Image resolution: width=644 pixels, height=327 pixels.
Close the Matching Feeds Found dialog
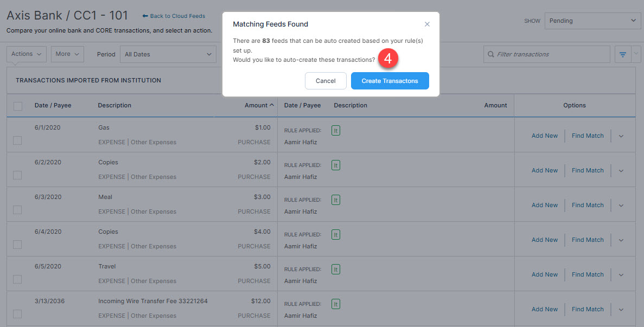click(x=427, y=24)
